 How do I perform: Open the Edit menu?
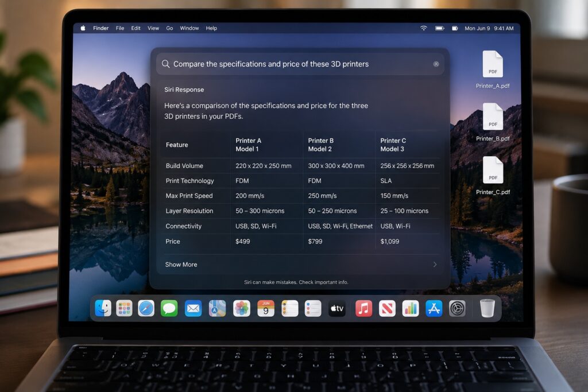click(x=136, y=28)
